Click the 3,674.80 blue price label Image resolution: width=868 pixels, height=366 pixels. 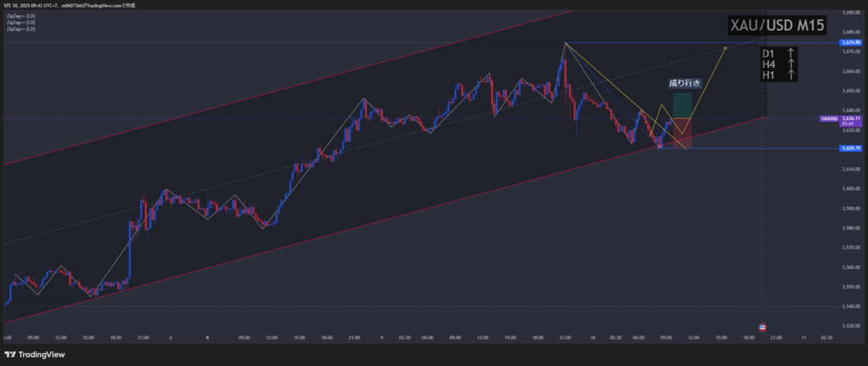(851, 43)
